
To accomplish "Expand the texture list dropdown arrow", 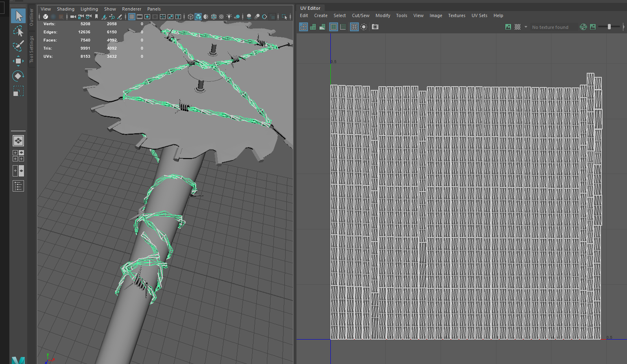I will [x=526, y=27].
